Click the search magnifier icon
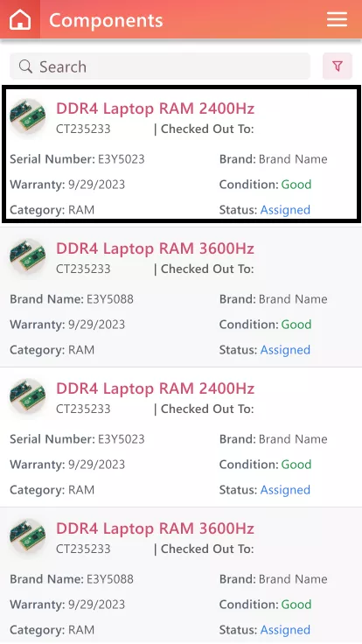Viewport: 362px width, 644px height. tap(25, 66)
